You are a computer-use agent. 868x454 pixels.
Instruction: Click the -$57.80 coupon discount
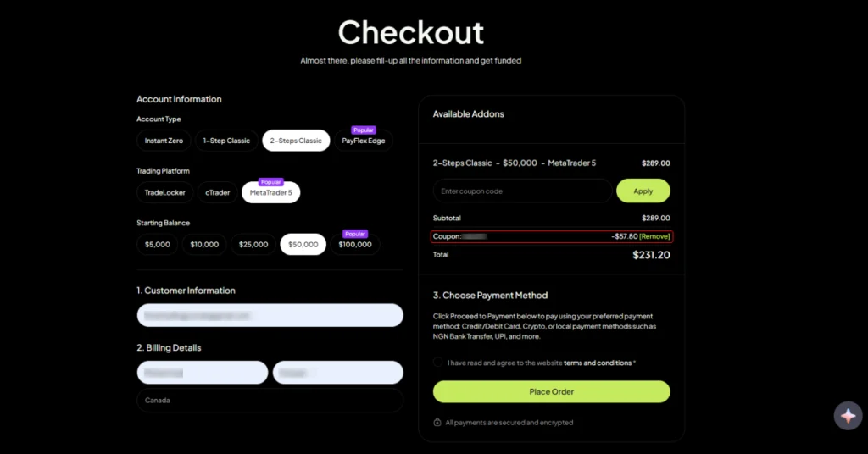625,236
